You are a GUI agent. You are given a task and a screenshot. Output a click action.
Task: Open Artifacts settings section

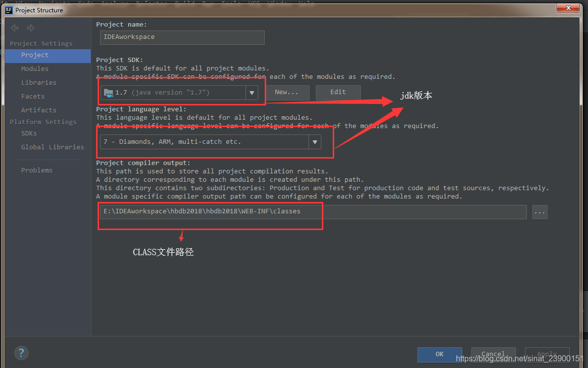pyautogui.click(x=38, y=110)
